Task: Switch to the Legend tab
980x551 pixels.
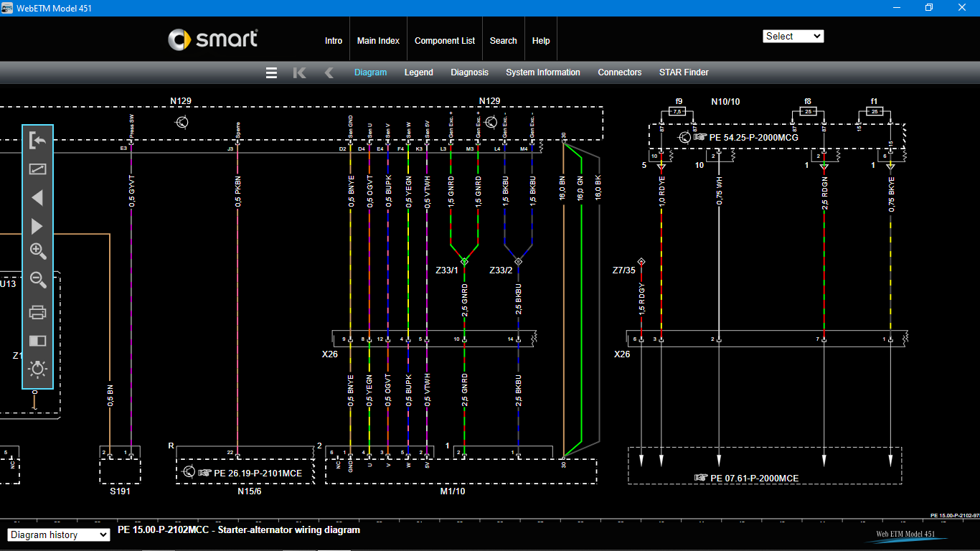Action: point(418,72)
